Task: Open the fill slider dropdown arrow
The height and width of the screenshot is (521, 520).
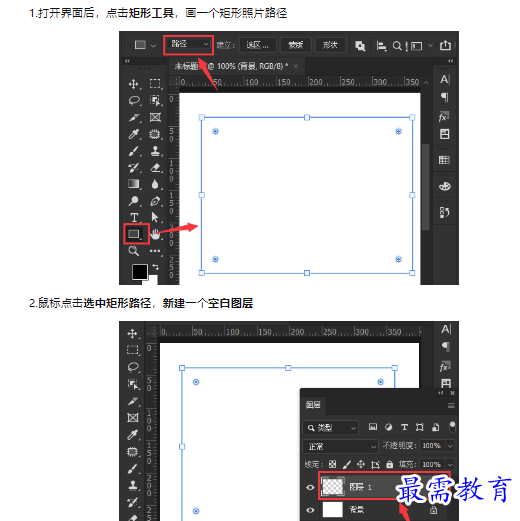Action: click(450, 464)
